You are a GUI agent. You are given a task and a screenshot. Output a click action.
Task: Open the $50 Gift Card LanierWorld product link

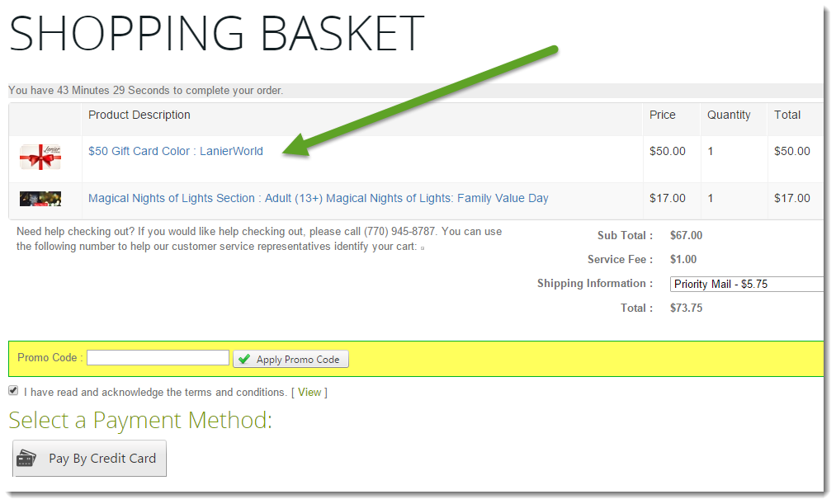(176, 151)
